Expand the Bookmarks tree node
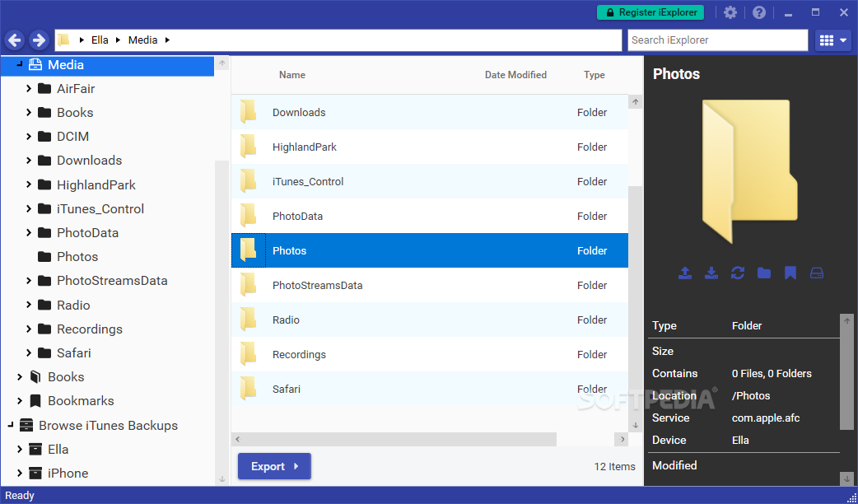Image resolution: width=858 pixels, height=504 pixels. [20, 400]
